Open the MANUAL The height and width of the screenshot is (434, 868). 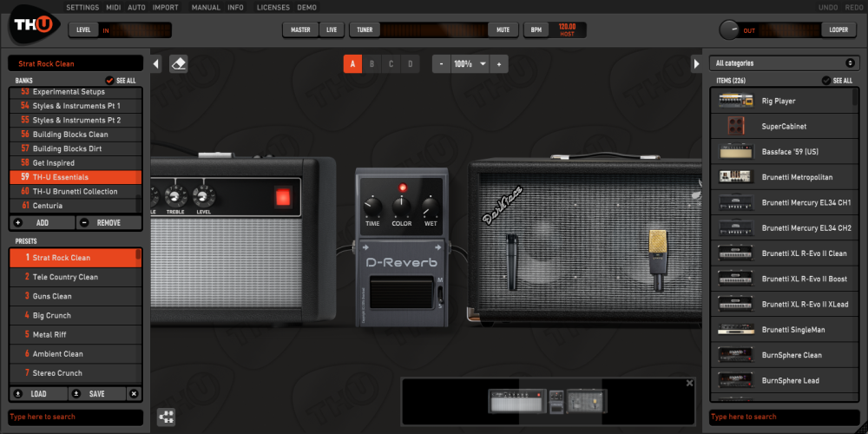click(x=206, y=8)
